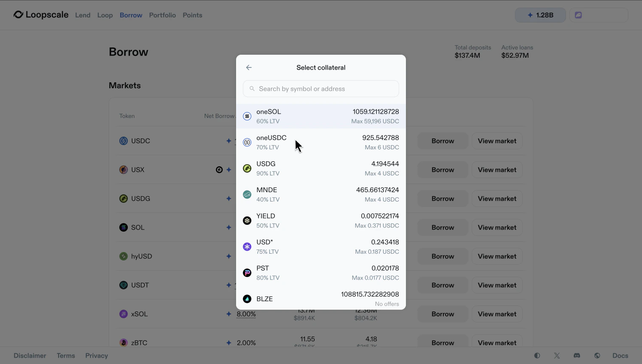The height and width of the screenshot is (364, 642).
Task: Click the oneSOL token icon in collateral list
Action: [247, 116]
